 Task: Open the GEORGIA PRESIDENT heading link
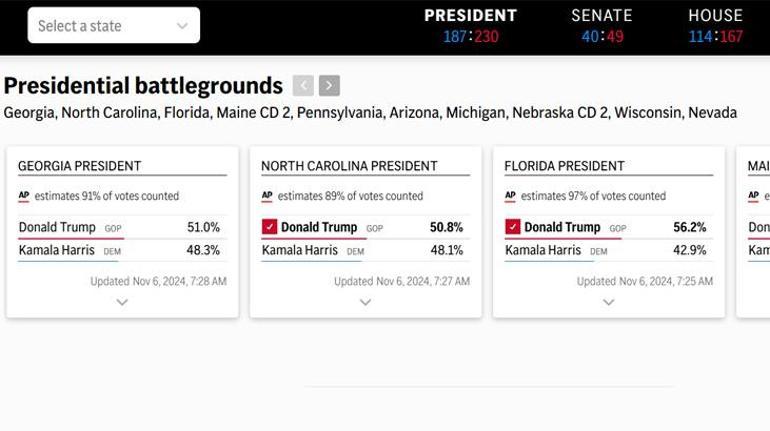tap(79, 166)
